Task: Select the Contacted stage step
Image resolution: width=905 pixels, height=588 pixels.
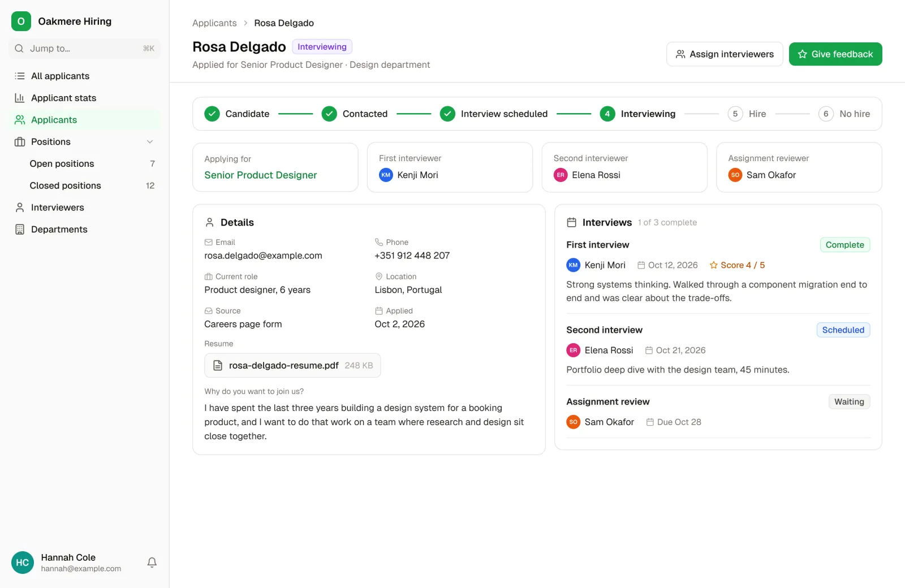Action: coord(355,114)
